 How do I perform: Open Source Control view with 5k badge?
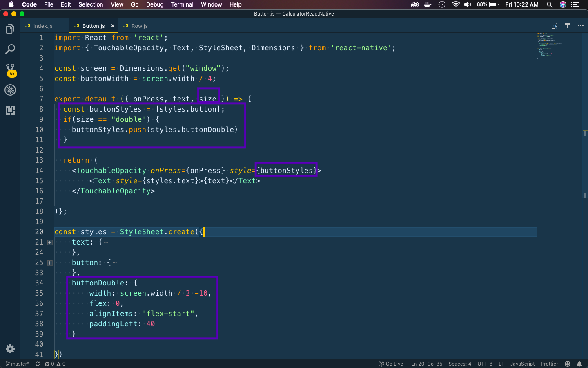pyautogui.click(x=11, y=70)
